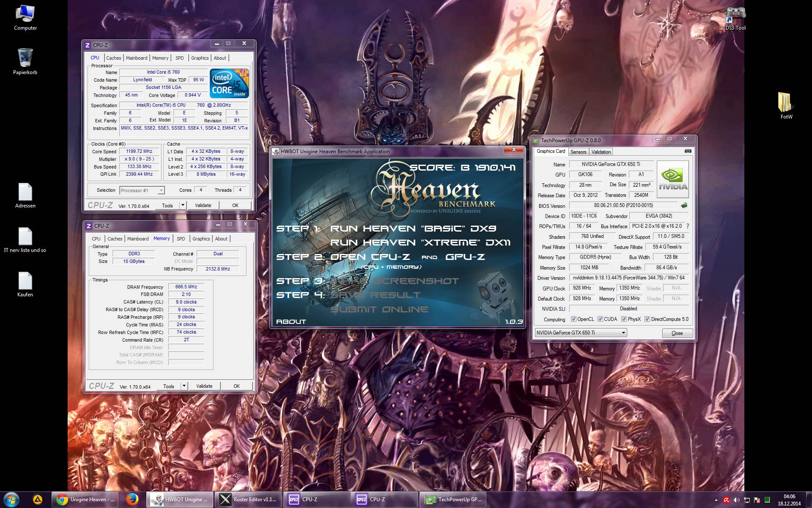The height and width of the screenshot is (508, 812).
Task: Switch to Caches tab in upper CPU-Z
Action: 114,58
